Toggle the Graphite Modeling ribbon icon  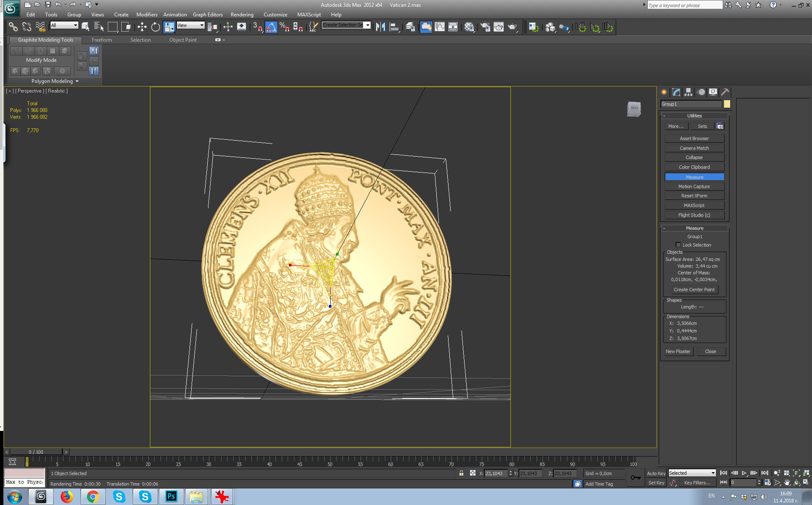pos(426,27)
